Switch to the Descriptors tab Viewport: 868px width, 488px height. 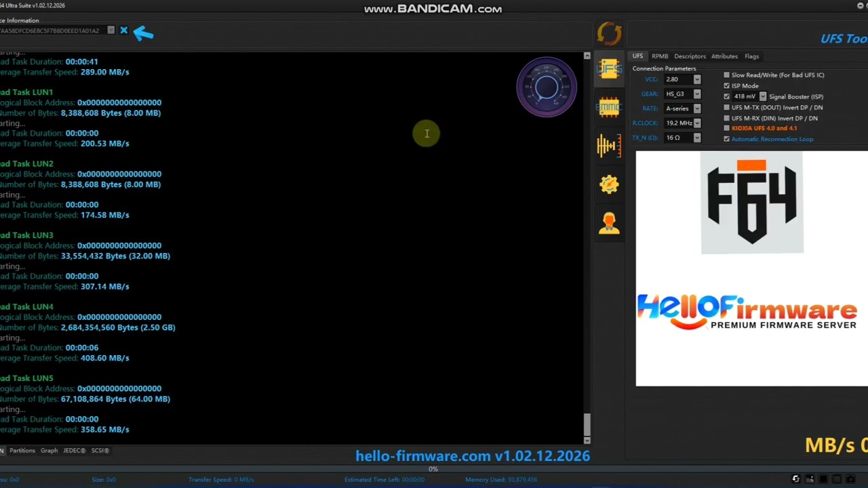coord(690,56)
